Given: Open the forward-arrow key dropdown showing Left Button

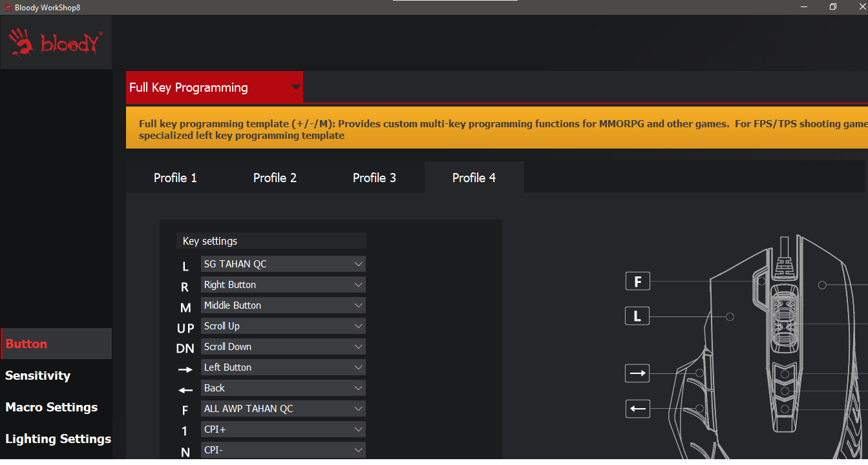Looking at the screenshot, I should (x=283, y=367).
